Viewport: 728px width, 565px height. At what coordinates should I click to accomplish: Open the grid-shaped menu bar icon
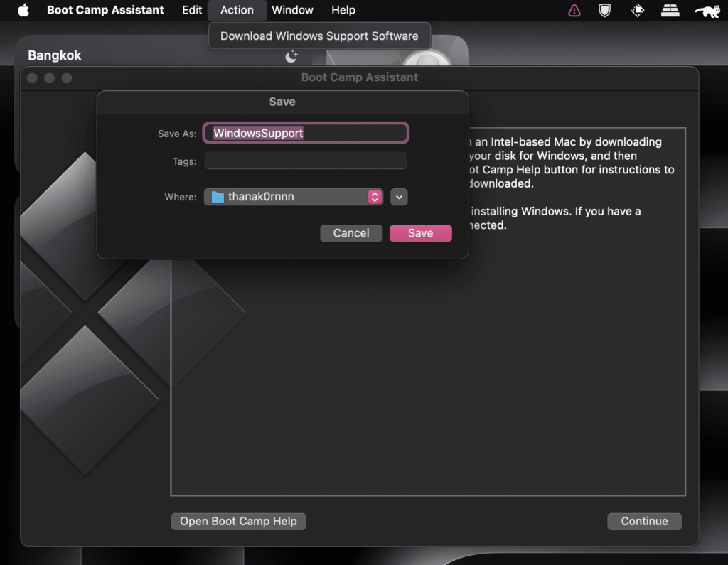click(670, 10)
